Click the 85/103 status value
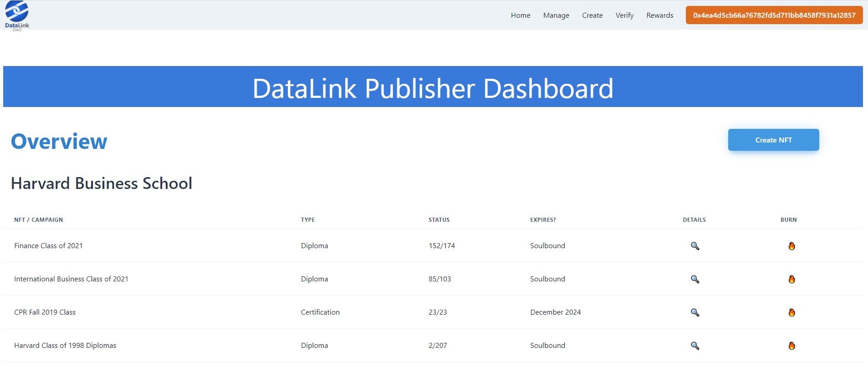868x367 pixels. pyautogui.click(x=439, y=279)
